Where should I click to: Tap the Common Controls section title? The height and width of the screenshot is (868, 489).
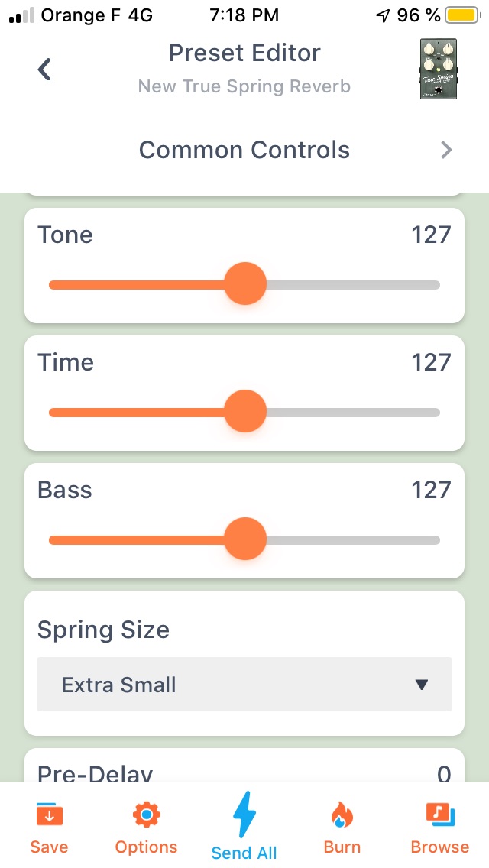pos(244,150)
